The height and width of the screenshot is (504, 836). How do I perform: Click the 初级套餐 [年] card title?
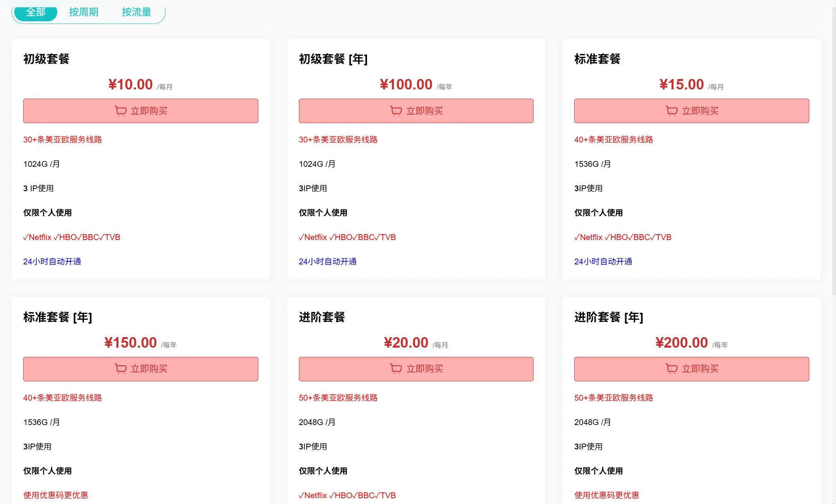point(333,59)
